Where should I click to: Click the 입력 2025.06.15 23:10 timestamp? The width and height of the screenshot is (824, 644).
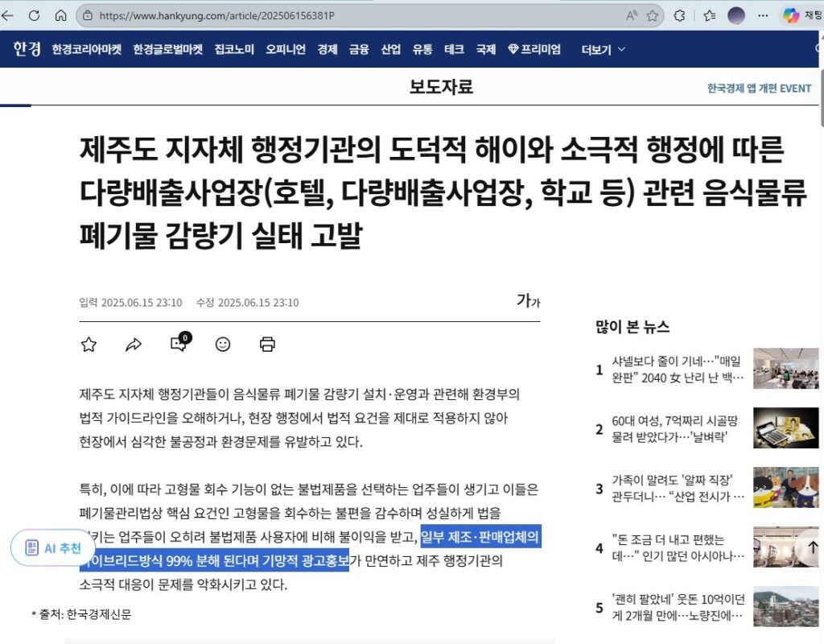pos(131,303)
